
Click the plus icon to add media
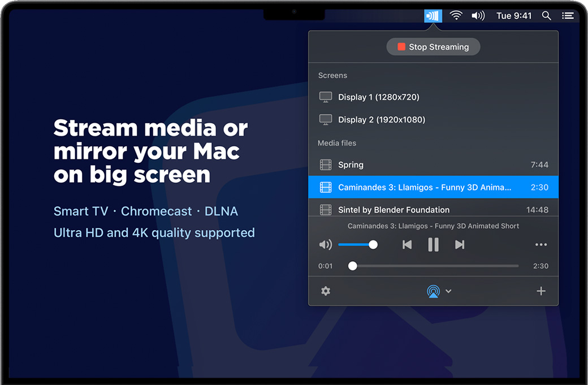point(541,291)
